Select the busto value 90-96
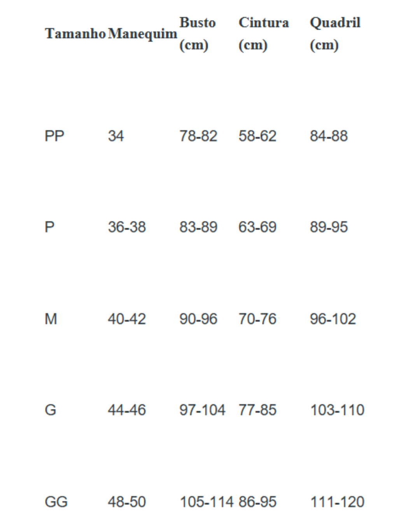 point(198,319)
